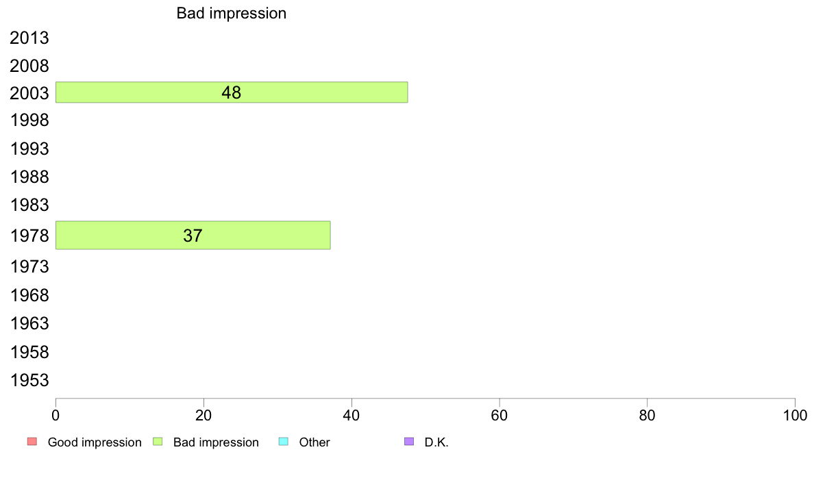Toggle the Other series legend label
Screen dimensions: 814x504
point(314,442)
